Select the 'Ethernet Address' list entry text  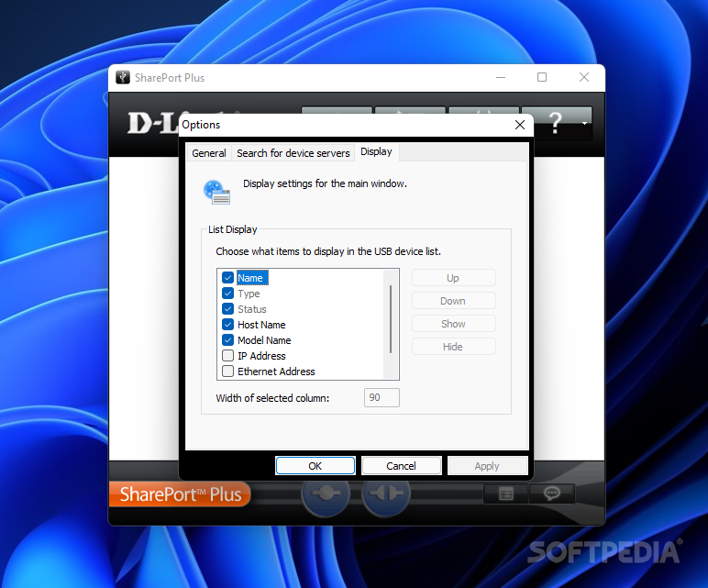pyautogui.click(x=276, y=372)
